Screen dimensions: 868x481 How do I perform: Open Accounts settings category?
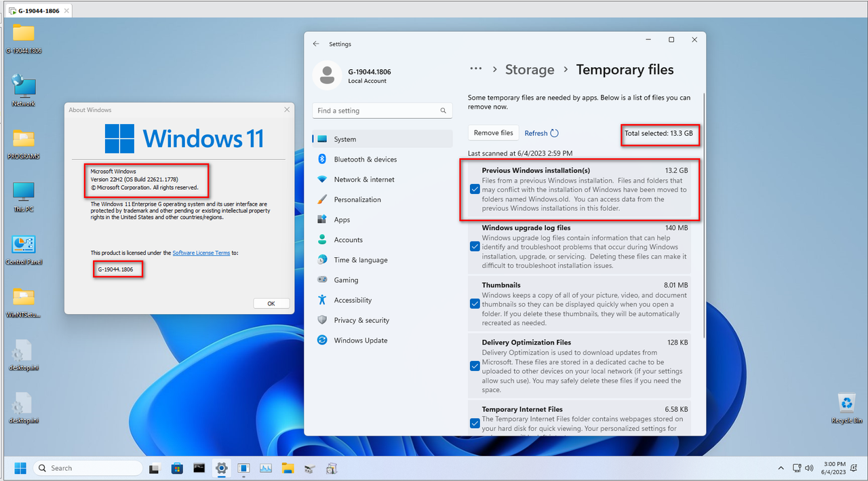[x=382, y=239]
